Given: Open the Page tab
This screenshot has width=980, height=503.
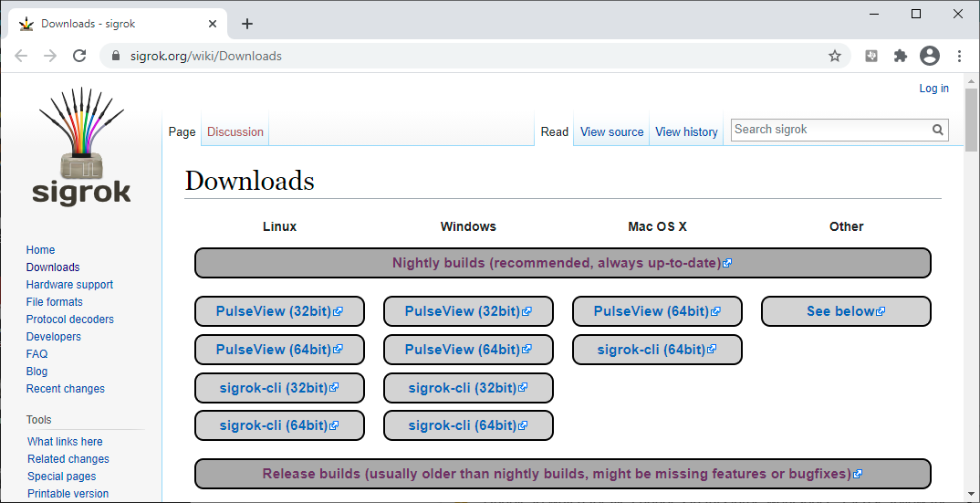Looking at the screenshot, I should [x=182, y=132].
